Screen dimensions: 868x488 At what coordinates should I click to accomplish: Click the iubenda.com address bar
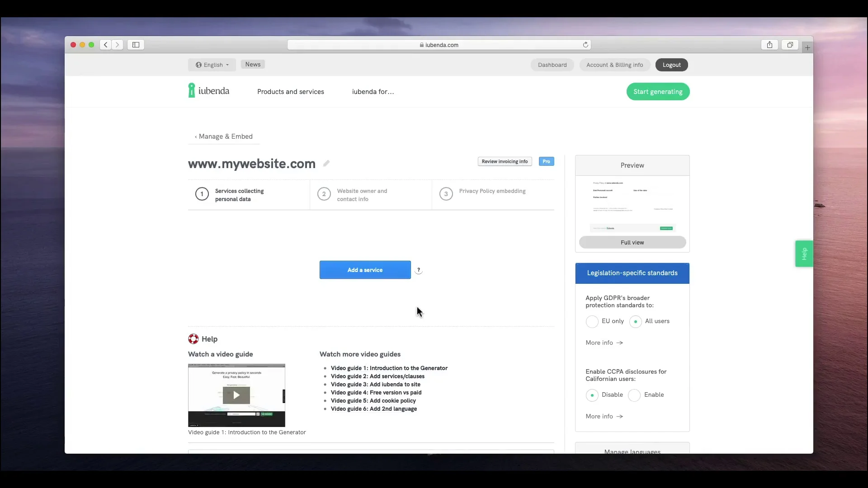pos(439,45)
